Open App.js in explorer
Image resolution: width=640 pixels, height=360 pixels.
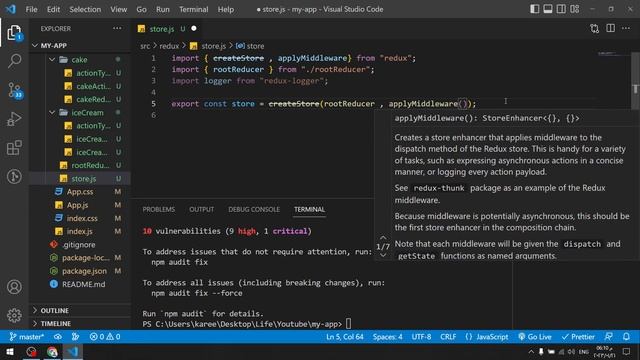point(77,205)
